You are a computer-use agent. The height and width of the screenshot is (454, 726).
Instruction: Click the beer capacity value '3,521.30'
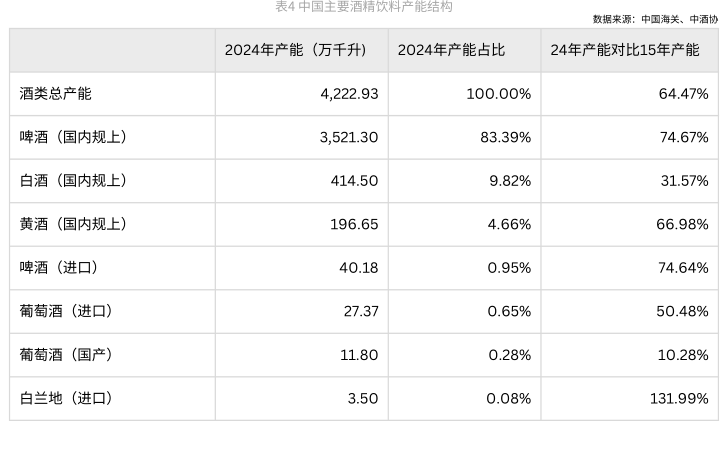(x=349, y=137)
